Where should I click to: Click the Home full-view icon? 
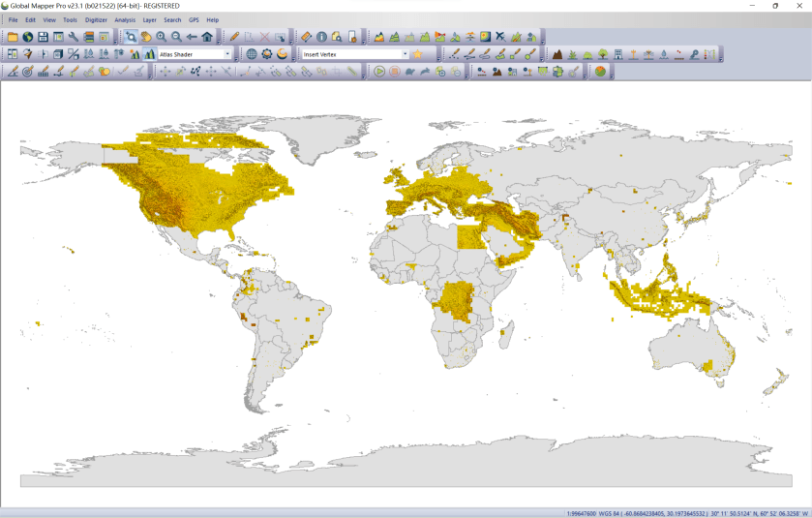point(207,37)
